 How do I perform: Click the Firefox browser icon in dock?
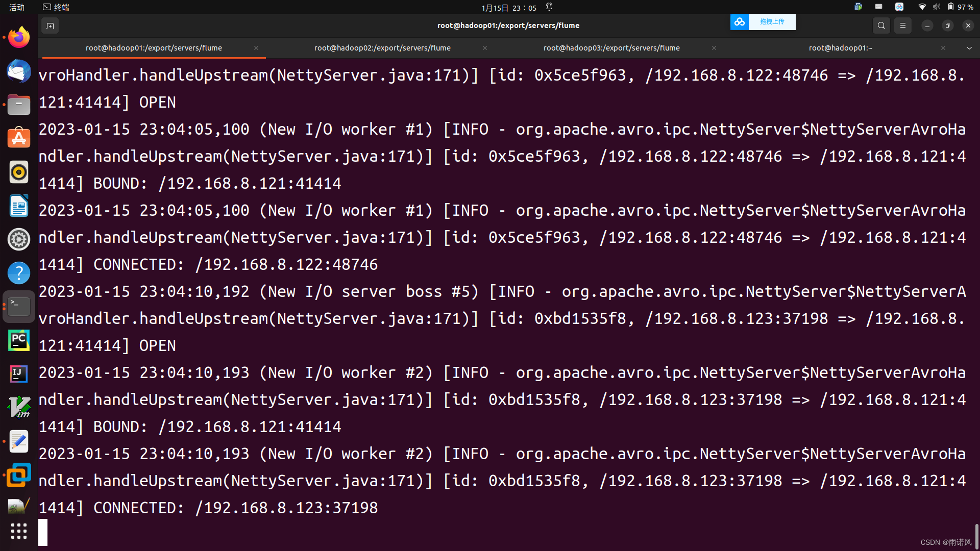click(18, 37)
